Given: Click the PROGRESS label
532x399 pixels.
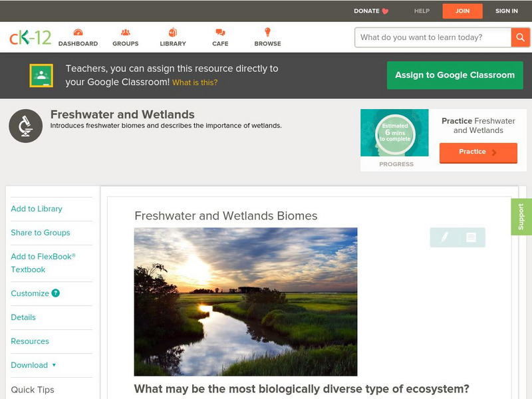Looking at the screenshot, I should pos(396,164).
